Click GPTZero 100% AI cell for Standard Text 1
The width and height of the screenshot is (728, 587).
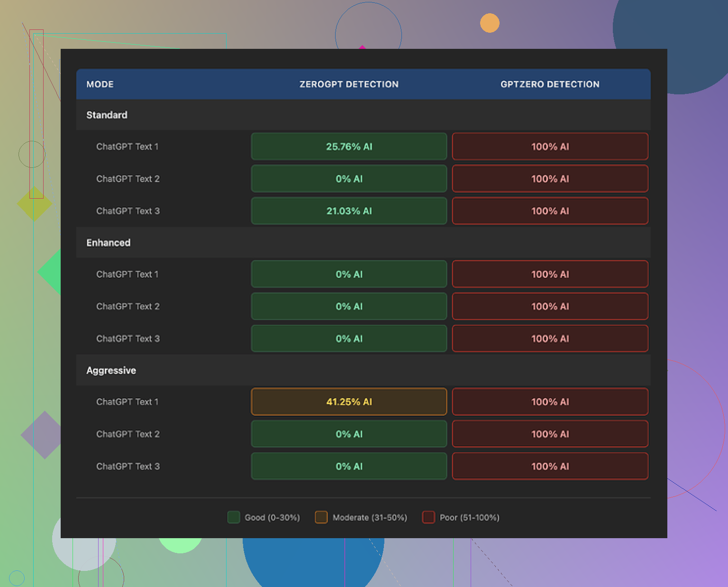coord(550,147)
